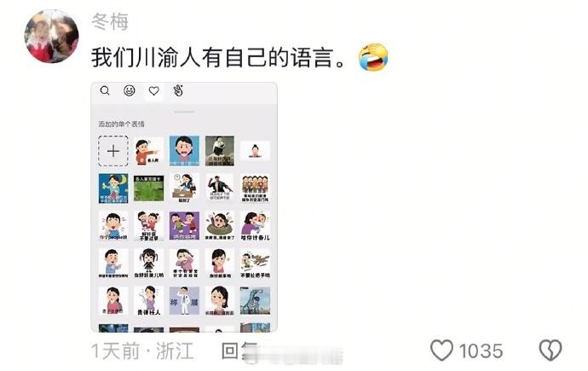The width and height of the screenshot is (588, 371).
Task: Tap the broken-heart dislike icon
Action: pyautogui.click(x=551, y=350)
